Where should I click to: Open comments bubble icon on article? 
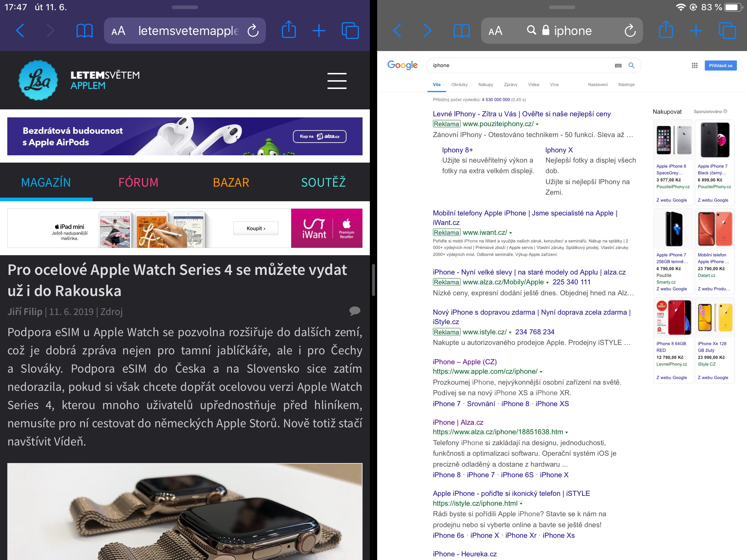click(355, 311)
